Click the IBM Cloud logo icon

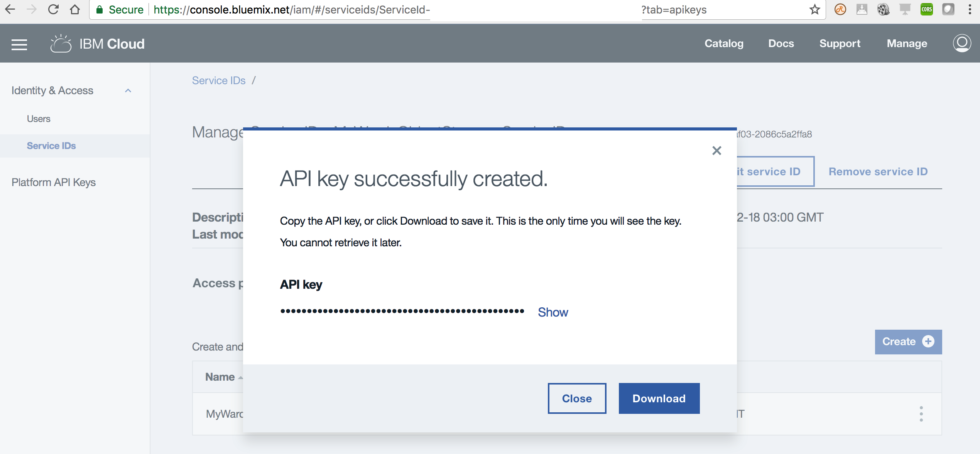[61, 44]
